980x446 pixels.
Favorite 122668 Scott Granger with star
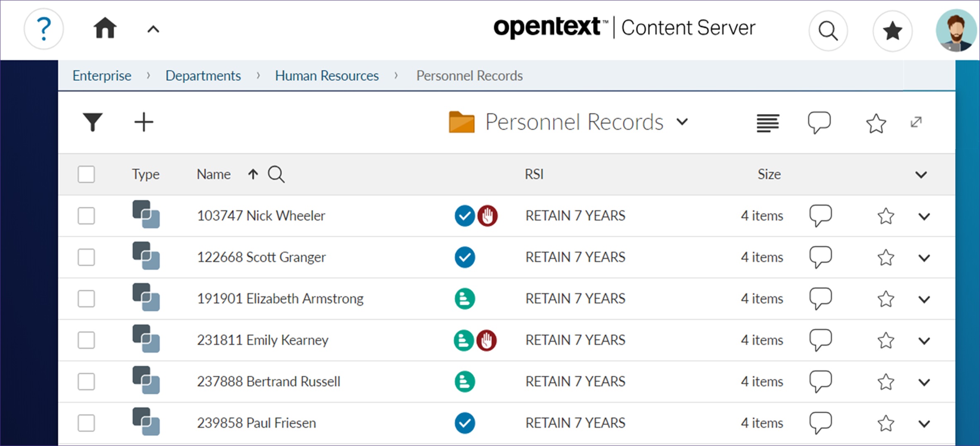pyautogui.click(x=886, y=257)
